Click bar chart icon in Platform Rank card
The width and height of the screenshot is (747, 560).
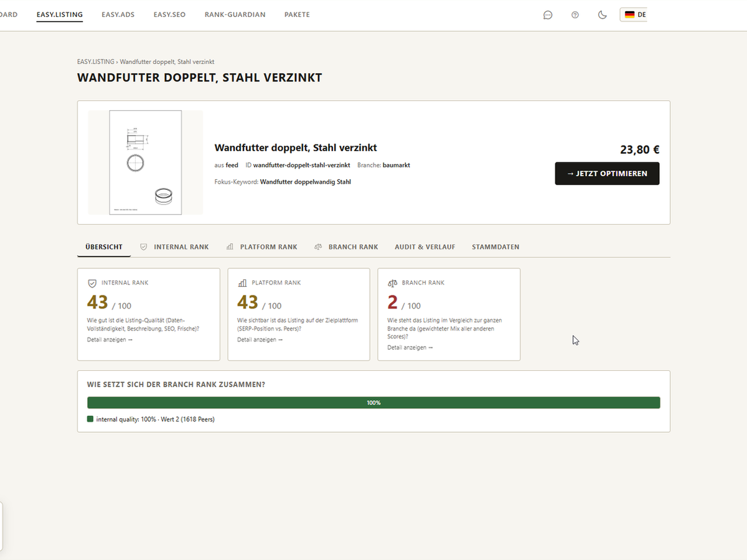242,283
